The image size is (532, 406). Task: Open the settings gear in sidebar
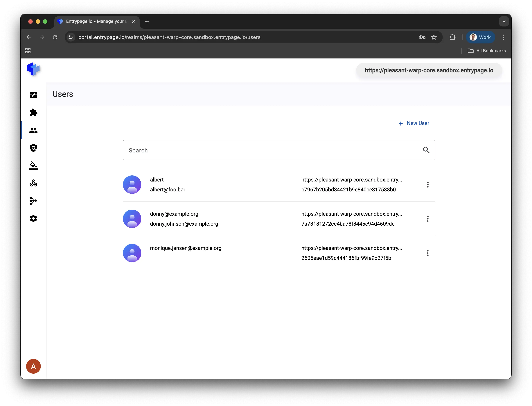(x=33, y=218)
